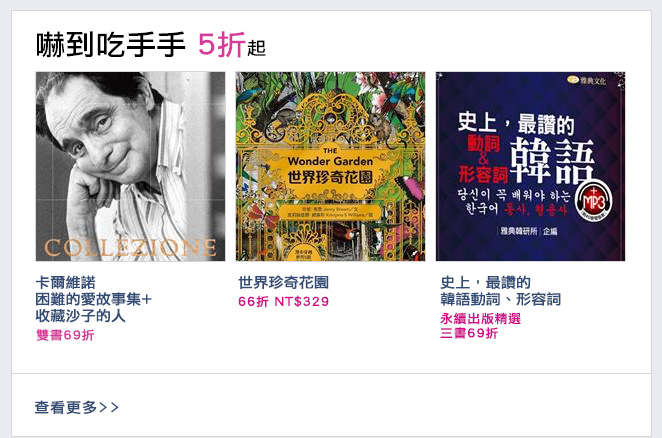662x438 pixels.
Task: Click the MP3 badge on Korean book cover
Action: pyautogui.click(x=594, y=202)
